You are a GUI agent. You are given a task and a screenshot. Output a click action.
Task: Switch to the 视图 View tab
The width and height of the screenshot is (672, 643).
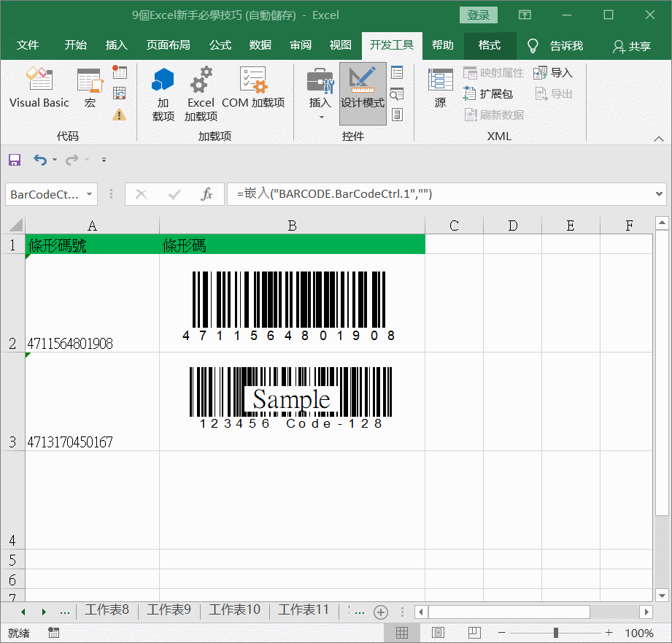point(341,45)
